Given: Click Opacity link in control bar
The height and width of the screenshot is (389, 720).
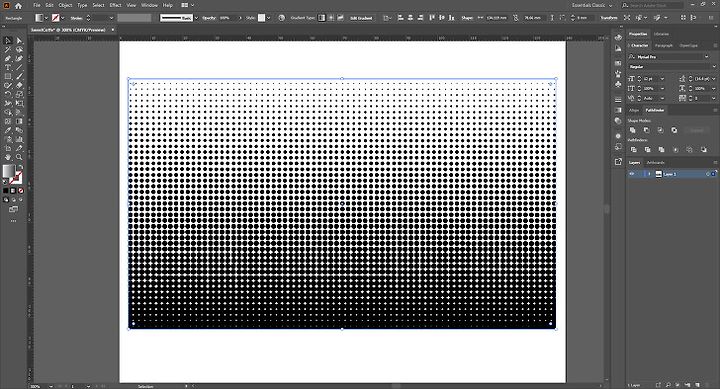Looking at the screenshot, I should (208, 18).
